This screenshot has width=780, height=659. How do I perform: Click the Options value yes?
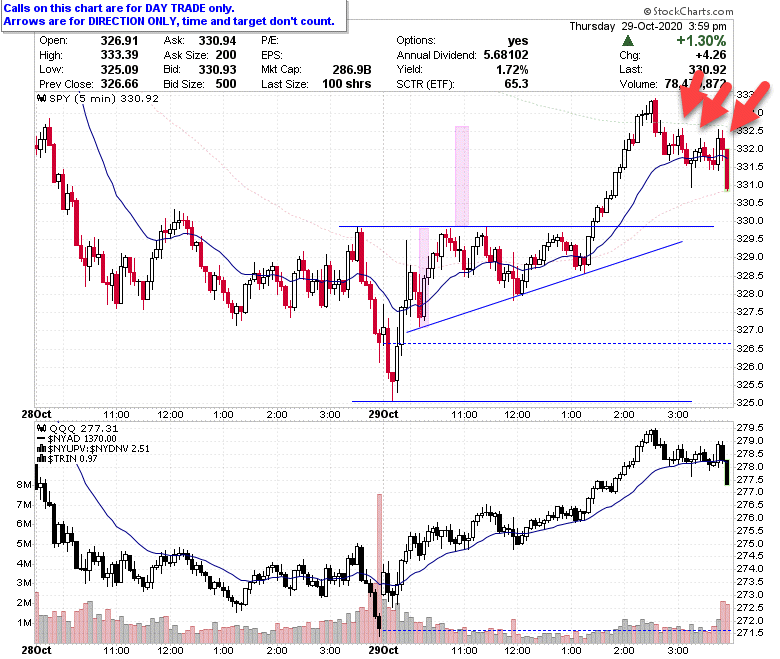[518, 41]
